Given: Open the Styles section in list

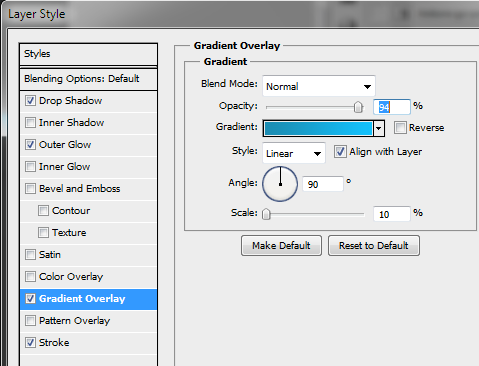Looking at the screenshot, I should coord(88,54).
